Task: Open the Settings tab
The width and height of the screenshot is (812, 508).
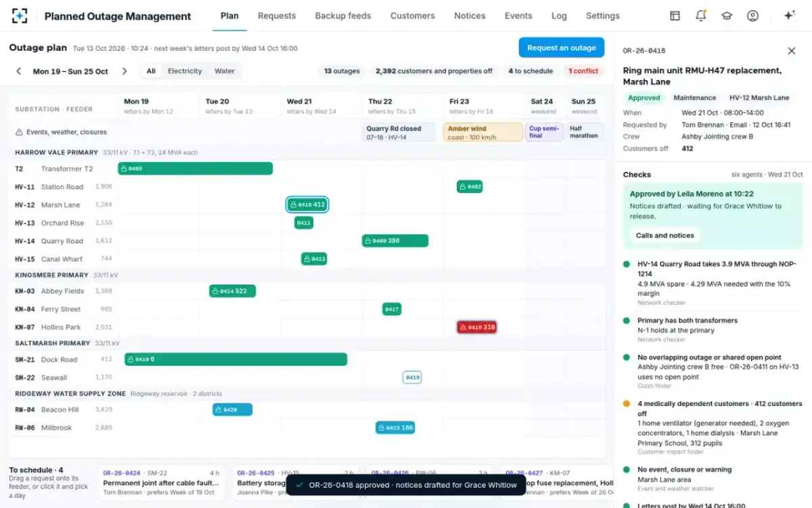Action: click(603, 16)
